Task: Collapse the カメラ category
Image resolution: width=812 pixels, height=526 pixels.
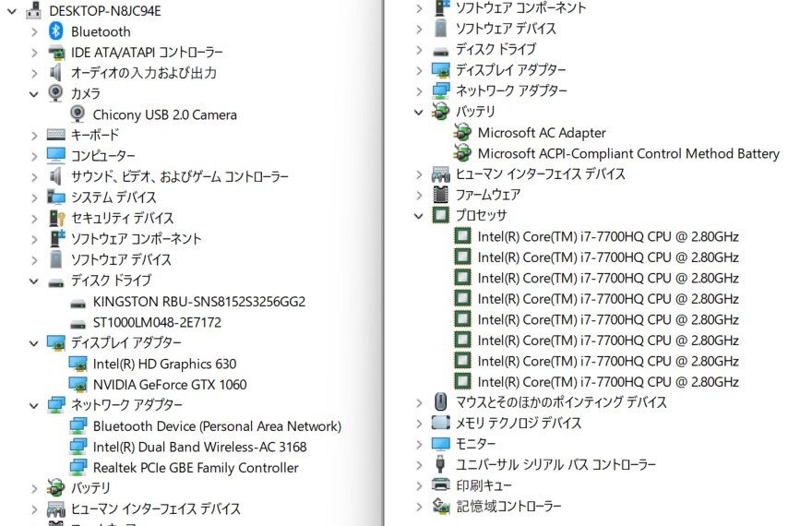Action: [x=33, y=94]
